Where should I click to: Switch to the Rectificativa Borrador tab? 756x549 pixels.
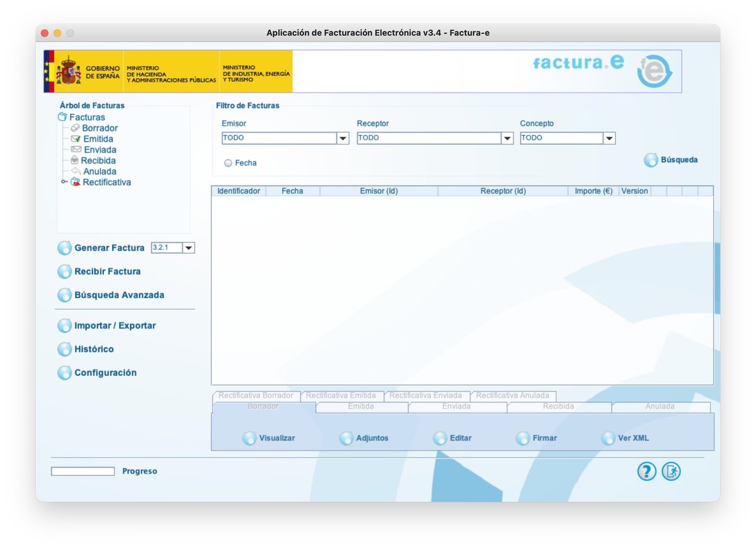256,395
